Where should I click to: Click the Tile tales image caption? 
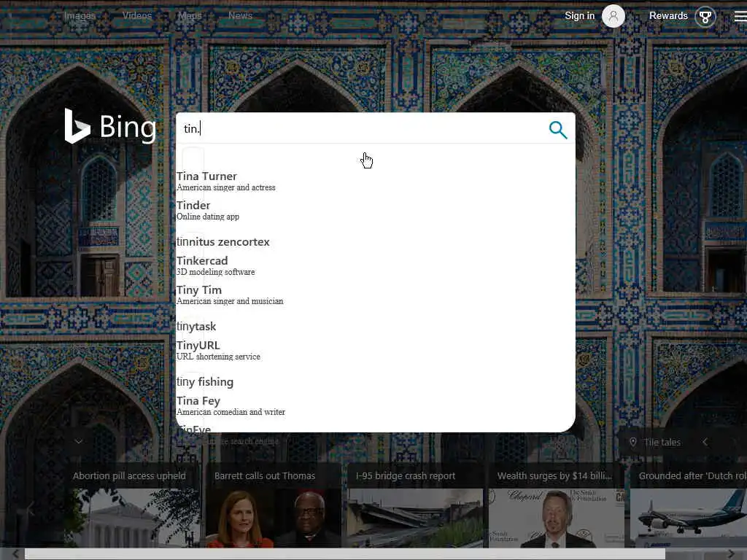pos(662,443)
